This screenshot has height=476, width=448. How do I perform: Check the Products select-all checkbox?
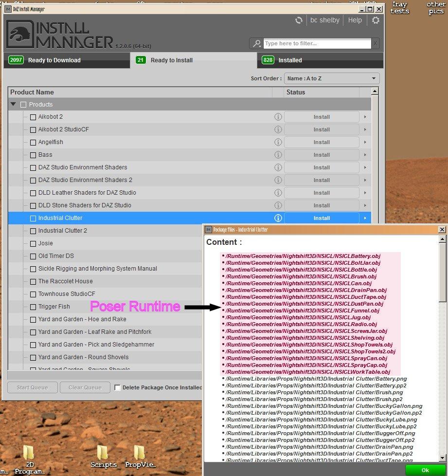point(23,105)
